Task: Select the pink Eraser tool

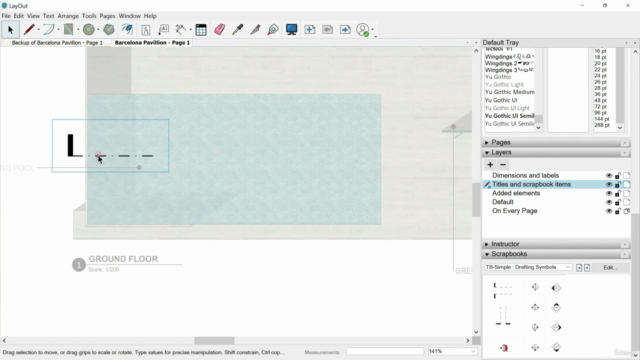Action: [x=220, y=29]
